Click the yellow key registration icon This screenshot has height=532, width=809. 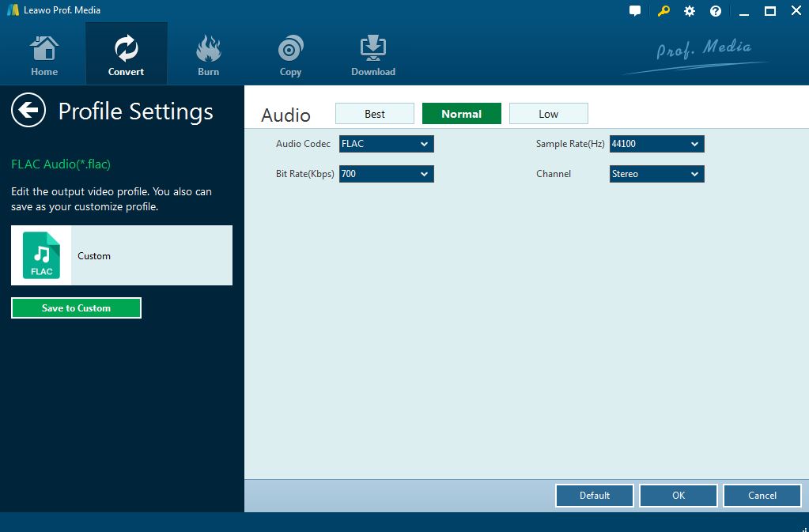[663, 11]
